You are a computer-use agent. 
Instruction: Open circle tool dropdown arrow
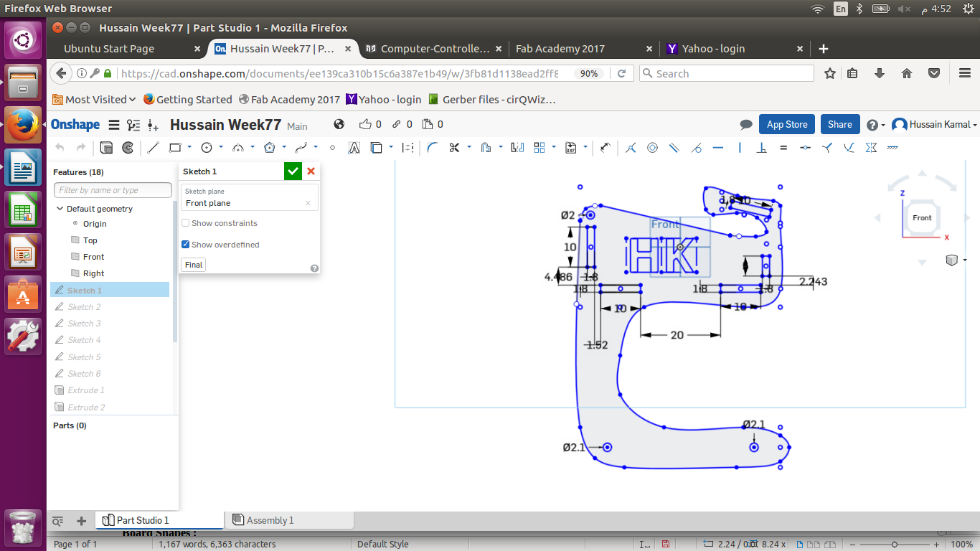point(221,148)
